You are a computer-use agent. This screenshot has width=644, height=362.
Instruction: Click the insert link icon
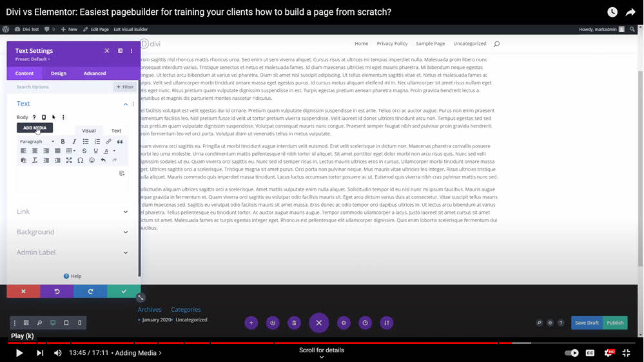coord(108,142)
